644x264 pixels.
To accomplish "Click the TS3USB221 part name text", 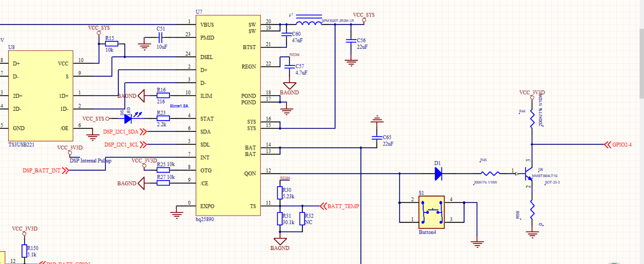I will pyautogui.click(x=21, y=145).
